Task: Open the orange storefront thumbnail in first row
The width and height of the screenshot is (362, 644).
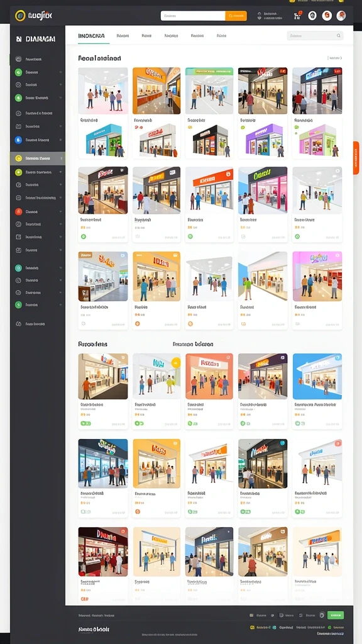Action: pos(156,91)
